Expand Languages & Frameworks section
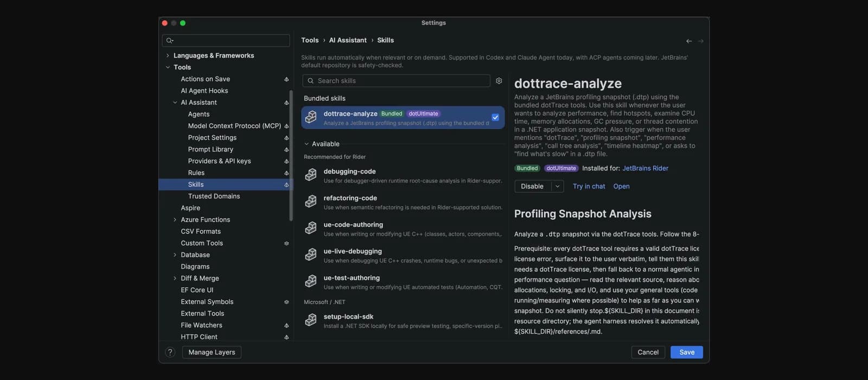This screenshot has width=868, height=380. click(x=168, y=55)
